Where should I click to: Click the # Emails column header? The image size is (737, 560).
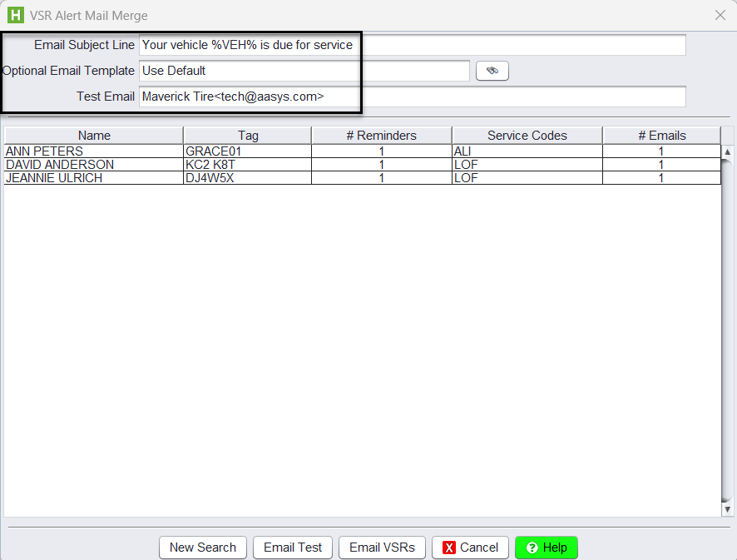coord(661,136)
